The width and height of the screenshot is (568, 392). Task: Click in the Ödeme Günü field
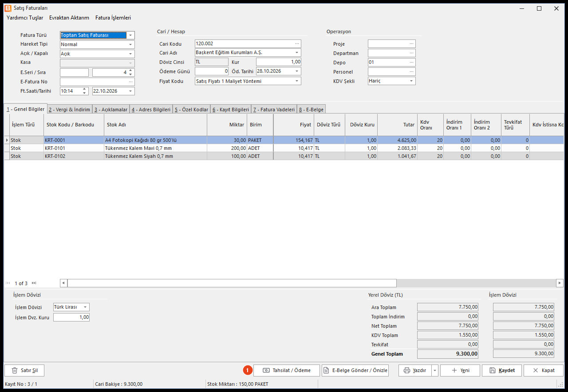pyautogui.click(x=212, y=71)
